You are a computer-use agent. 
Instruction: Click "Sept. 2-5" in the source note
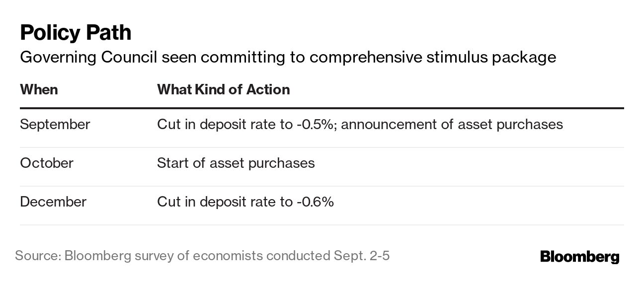pyautogui.click(x=361, y=256)
